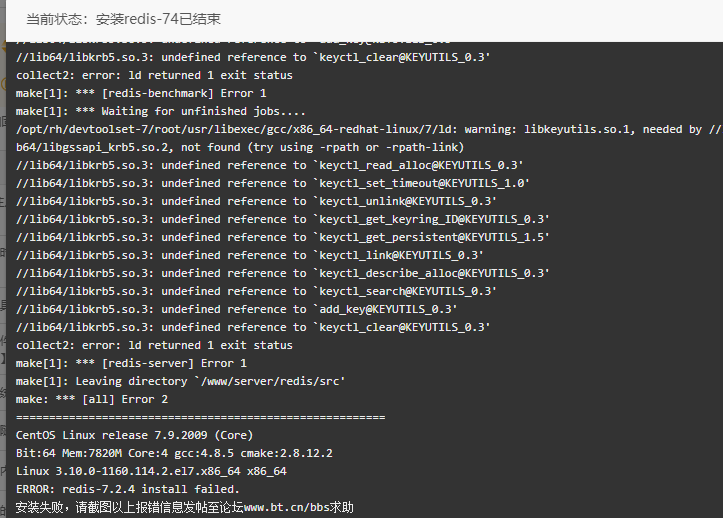Viewport: 723px width, 518px height.
Task: Click the keyctl_set_timeout undefined reference line
Action: pyautogui.click(x=273, y=183)
